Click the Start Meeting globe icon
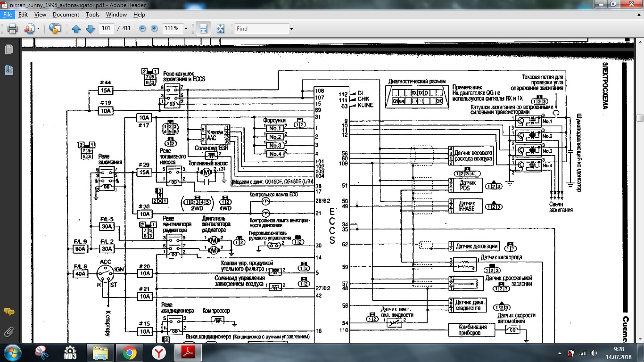The height and width of the screenshot is (362, 644). tap(55, 29)
